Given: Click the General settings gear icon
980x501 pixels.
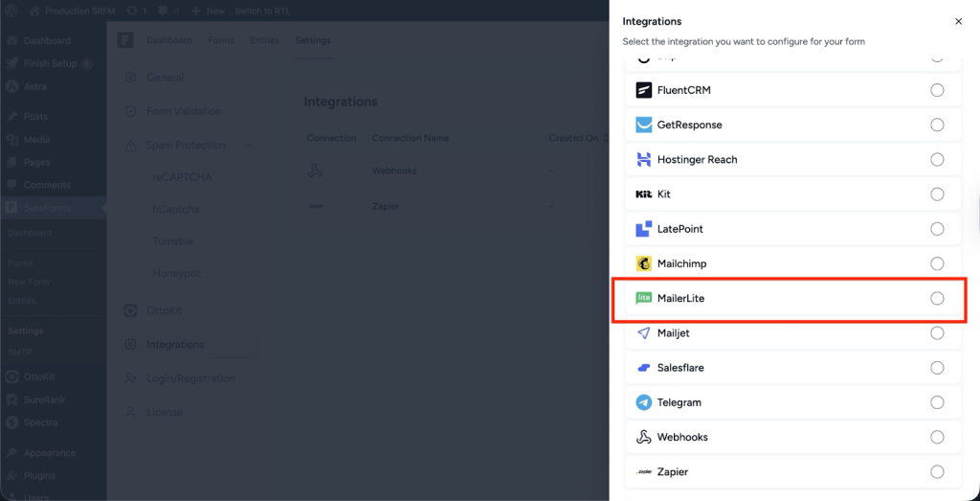Looking at the screenshot, I should [x=130, y=78].
